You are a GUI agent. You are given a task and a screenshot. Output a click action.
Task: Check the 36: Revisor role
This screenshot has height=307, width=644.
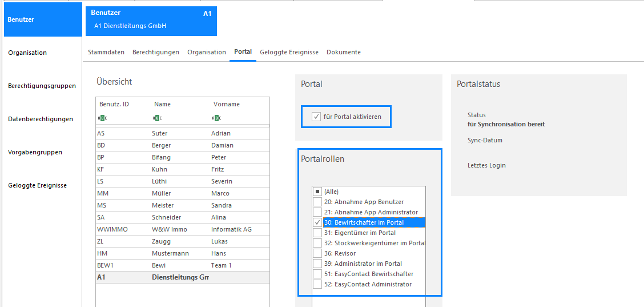(317, 253)
